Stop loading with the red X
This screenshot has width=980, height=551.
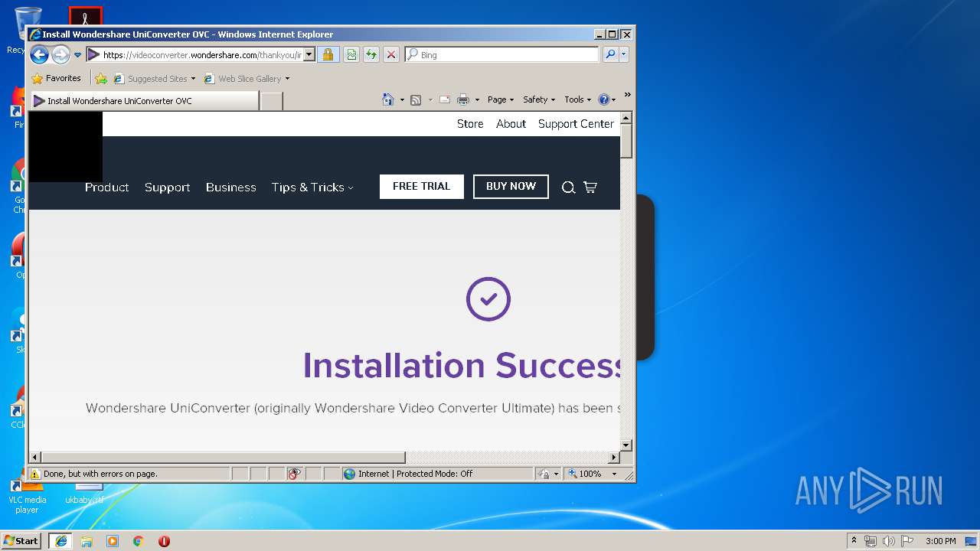[390, 54]
